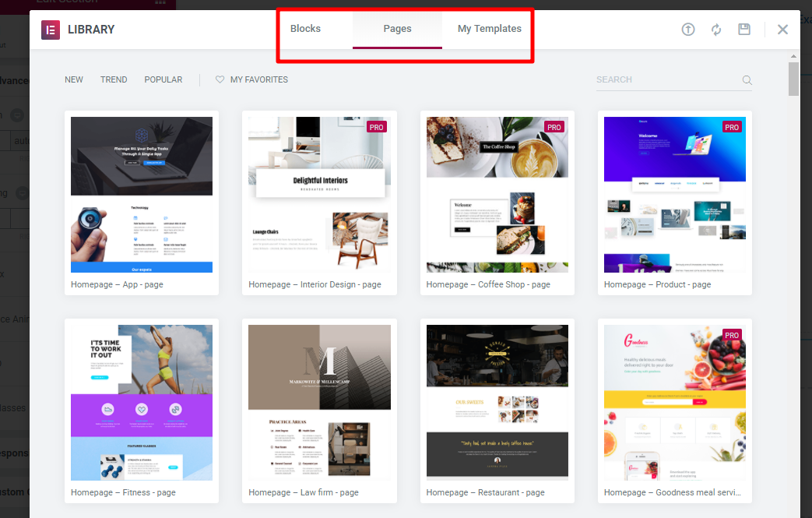Close the Library modal
The image size is (812, 518).
coord(782,30)
